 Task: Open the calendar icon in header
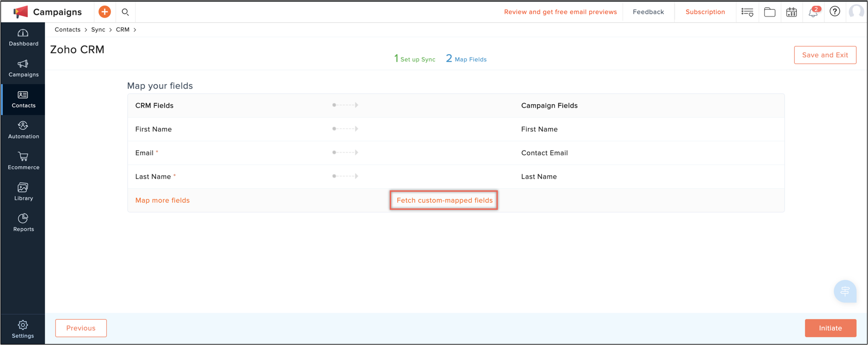tap(792, 12)
